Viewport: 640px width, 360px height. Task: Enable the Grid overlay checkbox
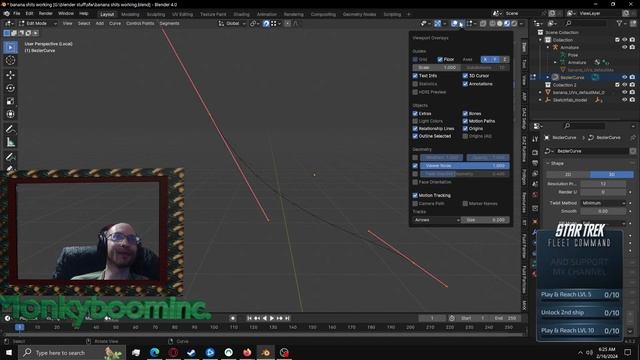pyautogui.click(x=415, y=60)
